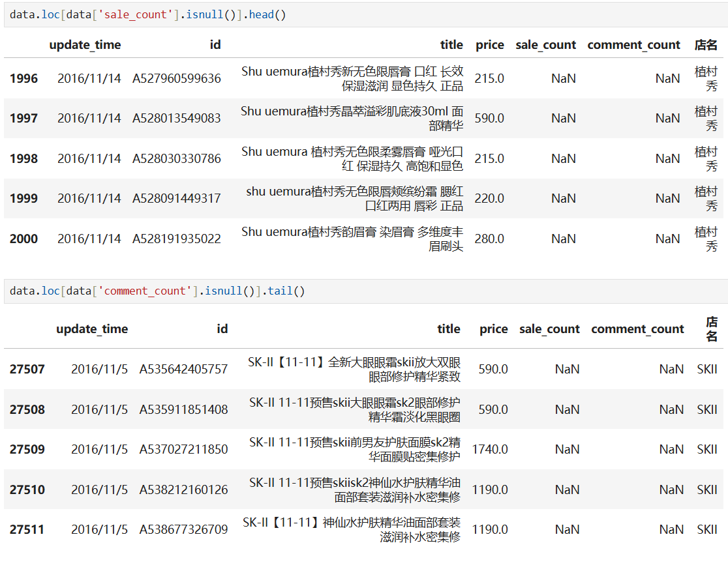Click row index 27511
This screenshot has width=728, height=569.
[27, 530]
